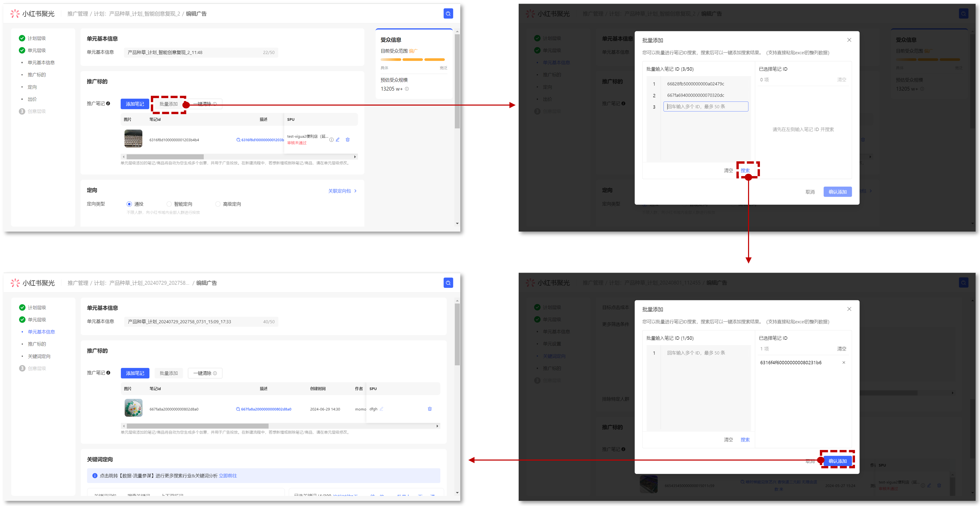Click search icon on 20240729_202758 page header
This screenshot has height=506, width=980.
(x=448, y=283)
